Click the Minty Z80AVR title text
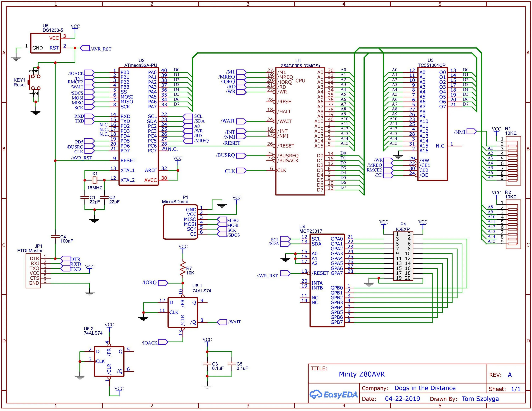The image size is (532, 411). (362, 374)
